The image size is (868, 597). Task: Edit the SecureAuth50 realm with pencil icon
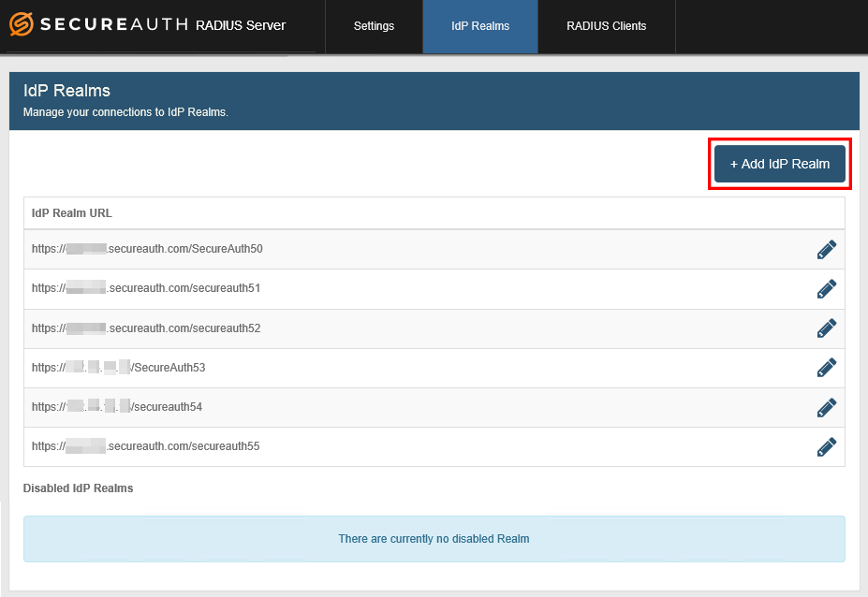click(x=827, y=250)
